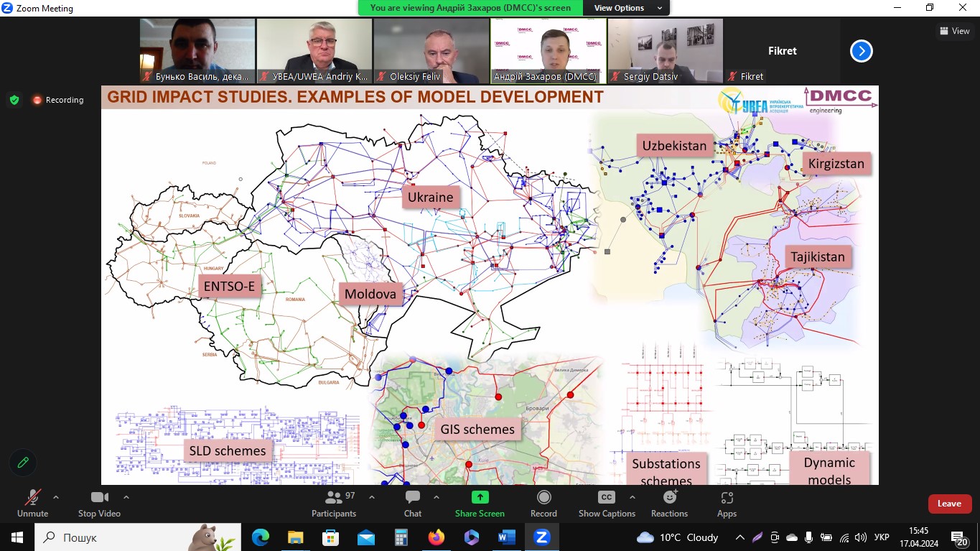Screen dimensions: 980x551
Task: Click the Moldova label on slide
Action: (x=370, y=294)
